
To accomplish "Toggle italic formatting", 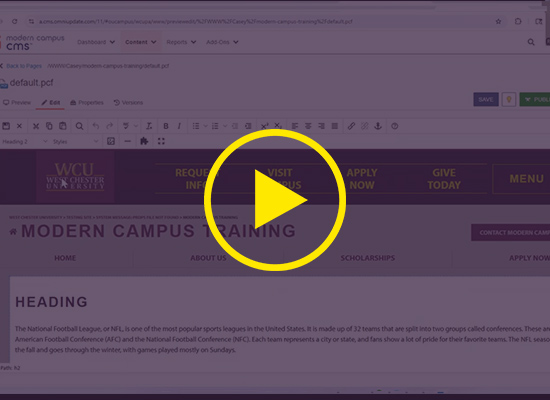I will [x=179, y=126].
